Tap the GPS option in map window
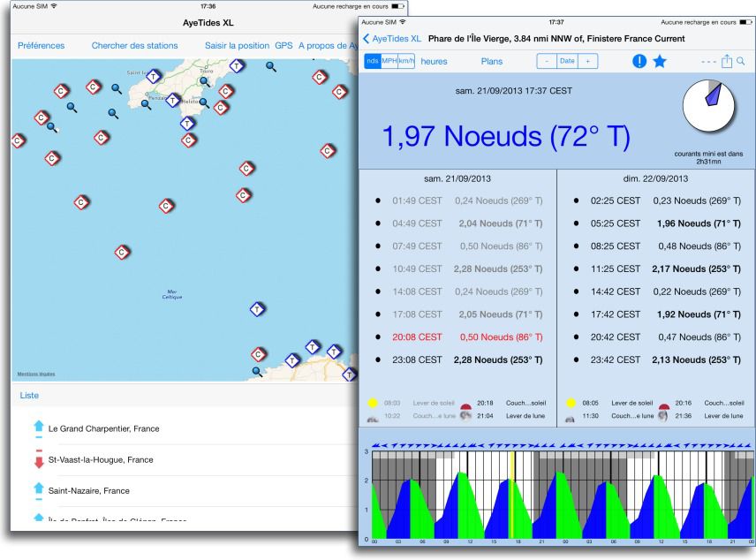This screenshot has height=560, width=756. 283,45
